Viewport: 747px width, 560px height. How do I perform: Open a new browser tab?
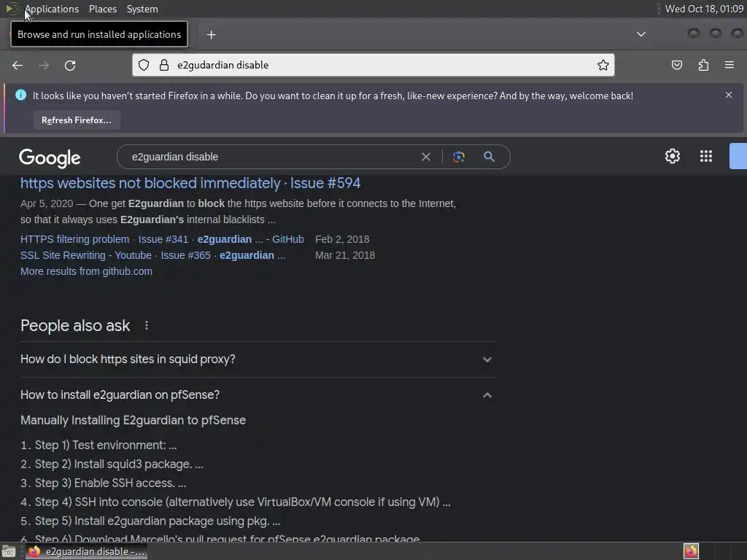(211, 35)
